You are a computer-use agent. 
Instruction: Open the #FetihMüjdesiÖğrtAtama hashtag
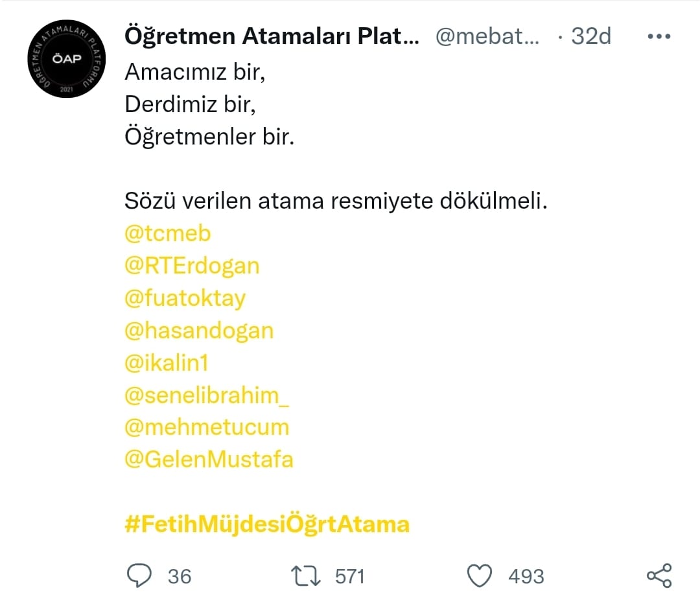[x=267, y=524]
